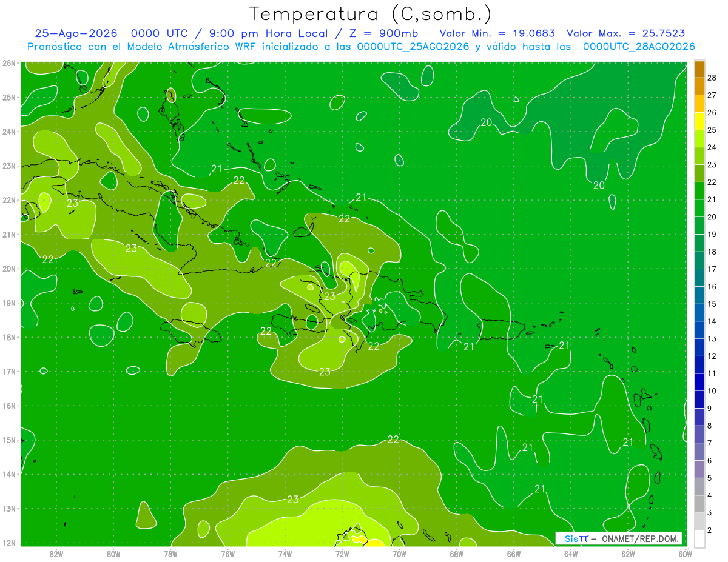
Task: Click the '78W' longitude axis label
Action: click(170, 554)
